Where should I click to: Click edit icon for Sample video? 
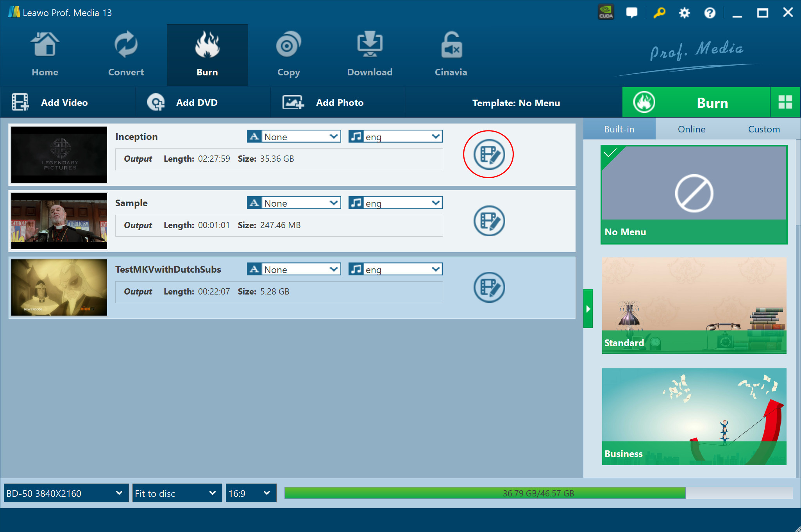click(x=489, y=221)
